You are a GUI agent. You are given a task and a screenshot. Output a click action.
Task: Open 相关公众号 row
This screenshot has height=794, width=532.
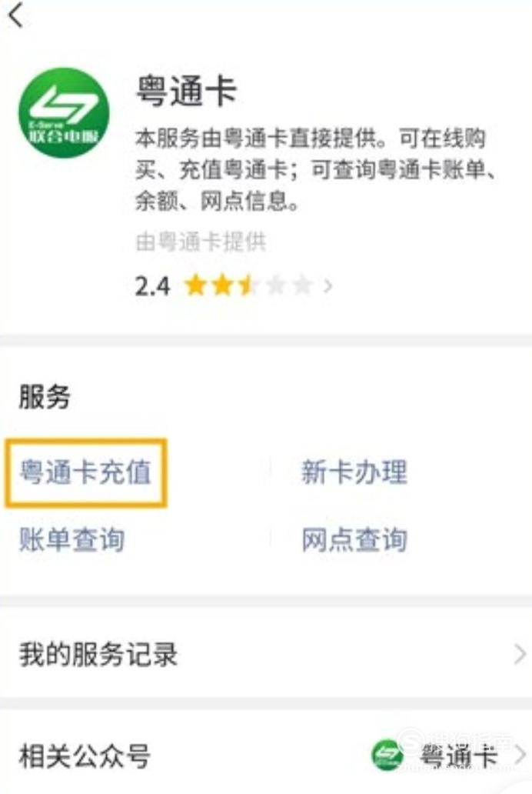266,755
